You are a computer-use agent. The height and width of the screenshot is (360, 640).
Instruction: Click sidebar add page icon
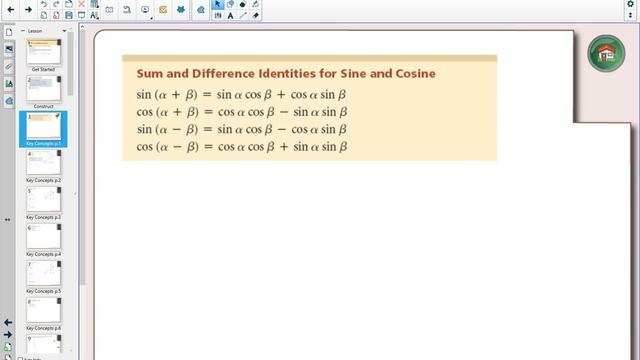point(8,347)
